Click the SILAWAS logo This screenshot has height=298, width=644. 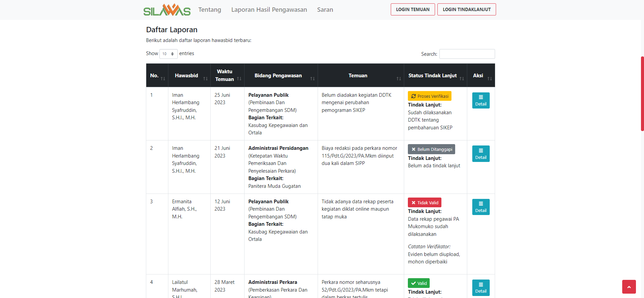[x=167, y=10]
